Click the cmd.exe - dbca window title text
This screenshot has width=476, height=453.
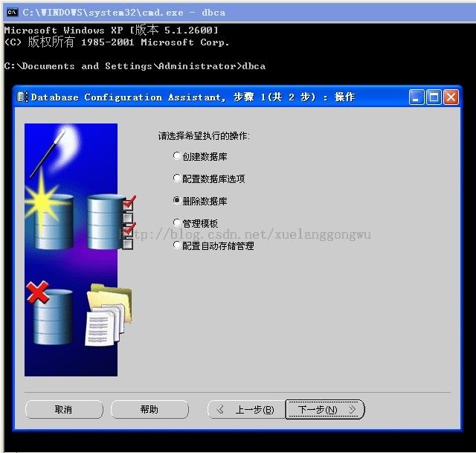coord(124,13)
